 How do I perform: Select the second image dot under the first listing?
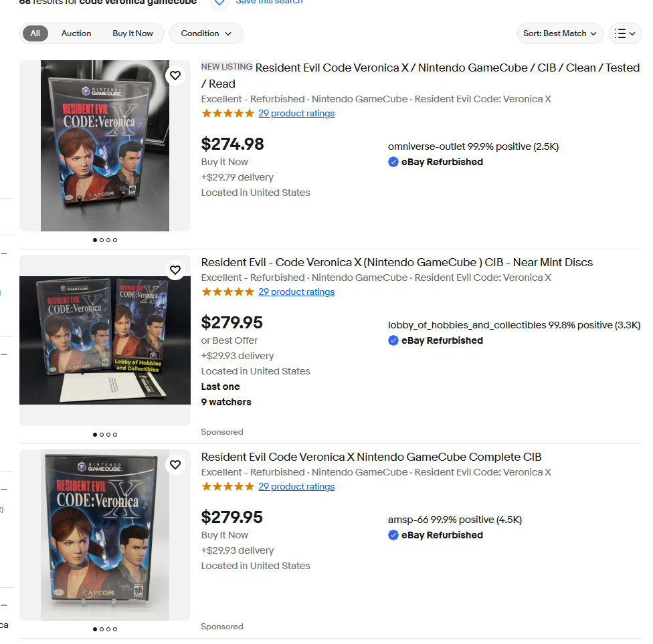[102, 240]
